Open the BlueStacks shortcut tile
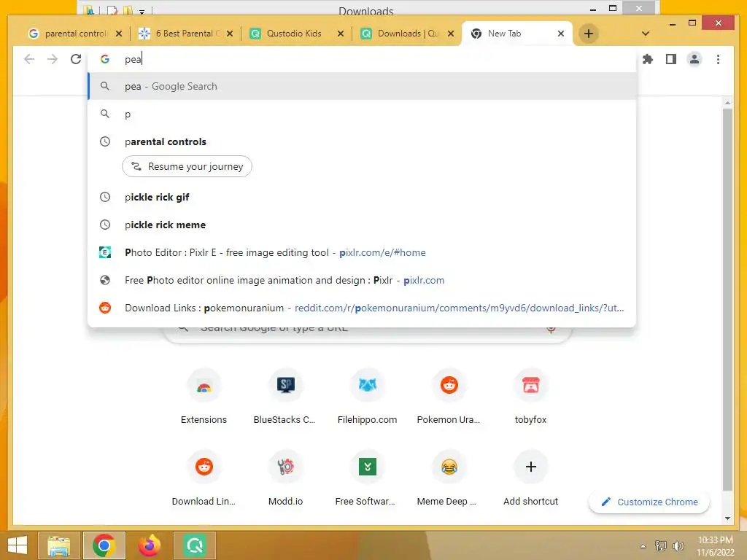This screenshot has height=560, width=747. click(285, 397)
